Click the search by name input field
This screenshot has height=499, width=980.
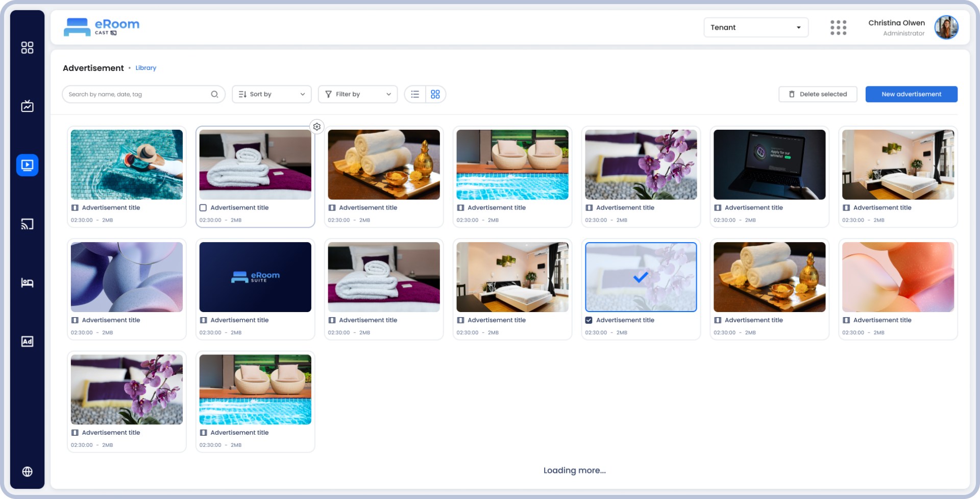138,94
